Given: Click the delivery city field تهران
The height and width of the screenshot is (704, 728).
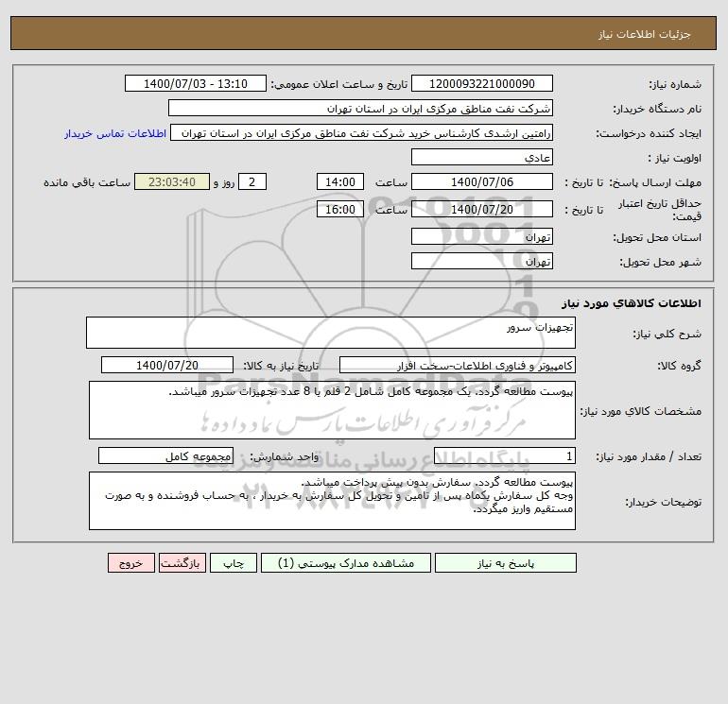Looking at the screenshot, I should click(x=482, y=261).
